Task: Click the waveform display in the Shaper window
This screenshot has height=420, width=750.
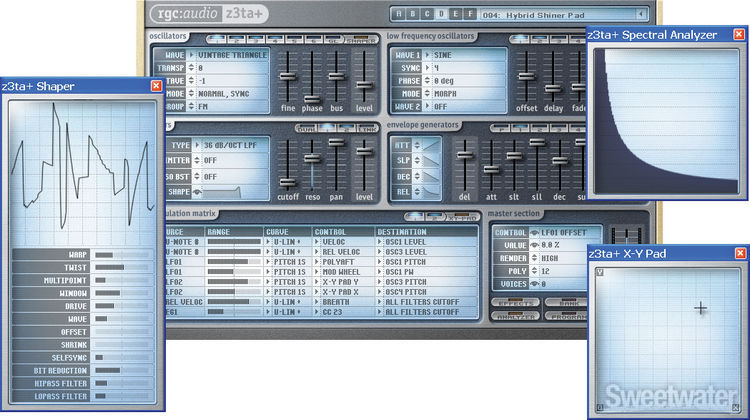Action: [82, 173]
